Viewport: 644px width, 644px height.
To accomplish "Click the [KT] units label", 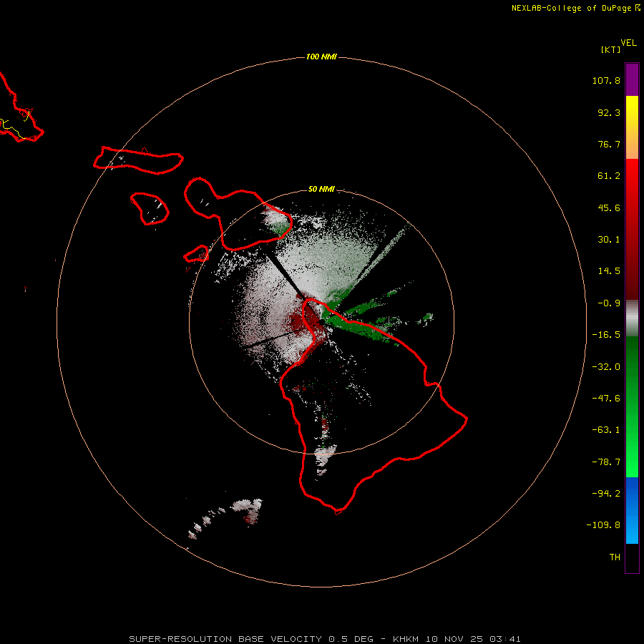I will [611, 49].
